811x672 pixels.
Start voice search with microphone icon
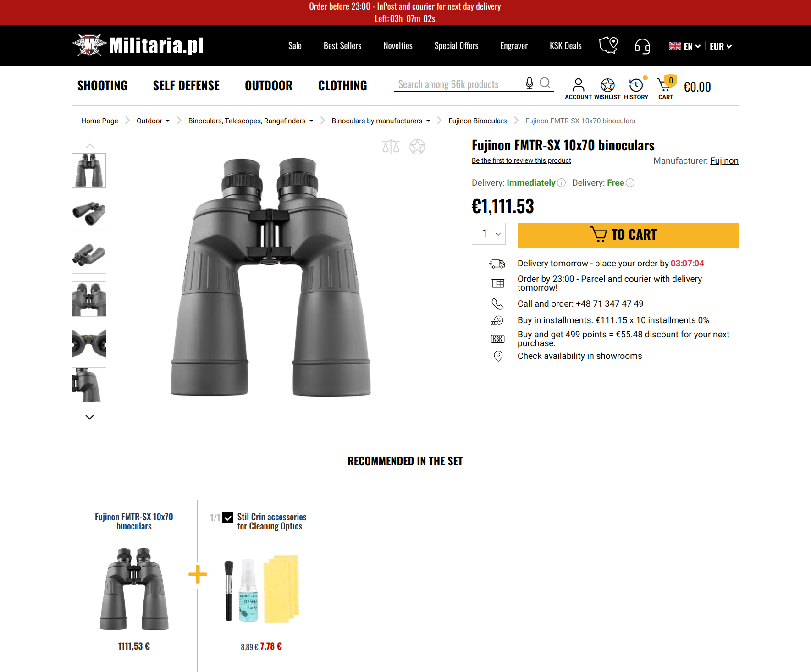tap(530, 83)
